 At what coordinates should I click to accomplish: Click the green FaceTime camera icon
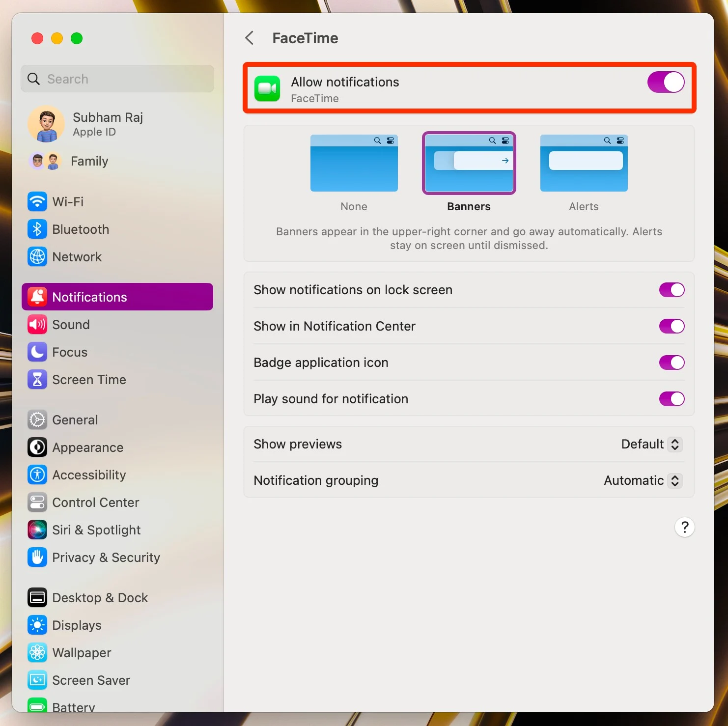[267, 88]
